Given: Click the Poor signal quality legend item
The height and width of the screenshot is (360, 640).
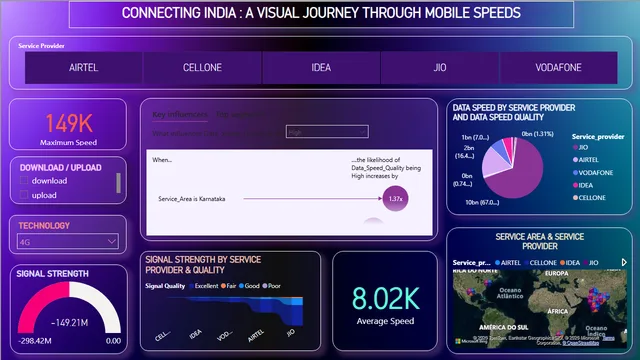Looking at the screenshot, I should 271,286.
